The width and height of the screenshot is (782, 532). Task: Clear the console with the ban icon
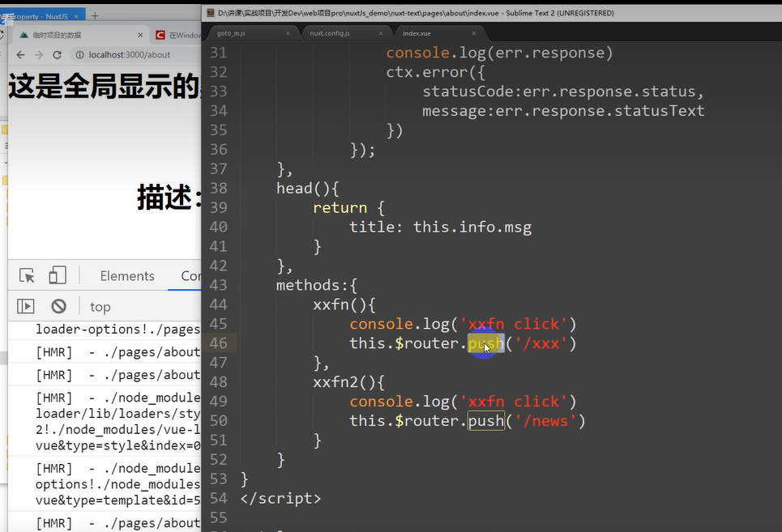[58, 306]
